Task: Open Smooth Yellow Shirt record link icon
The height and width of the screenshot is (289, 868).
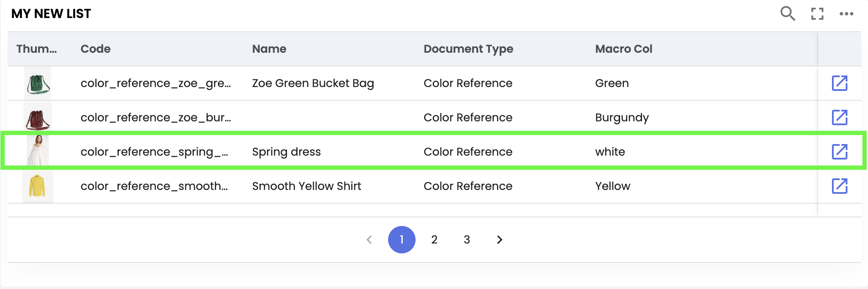Action: [x=839, y=186]
